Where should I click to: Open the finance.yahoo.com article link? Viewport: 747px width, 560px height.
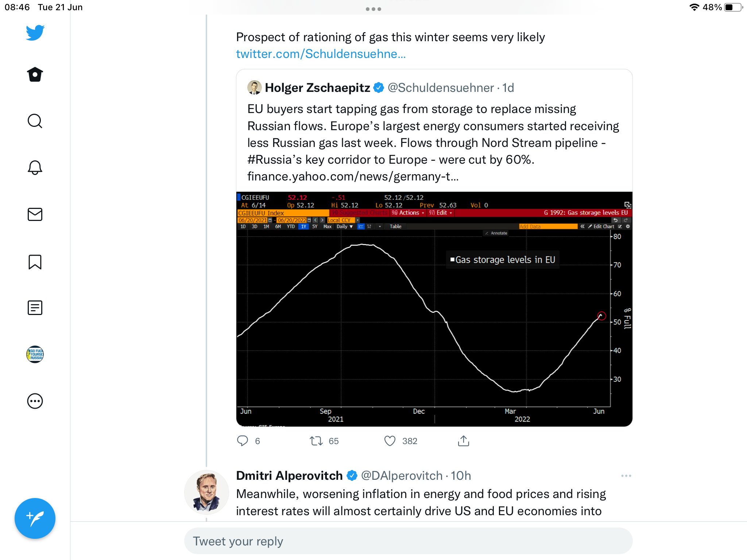click(353, 176)
